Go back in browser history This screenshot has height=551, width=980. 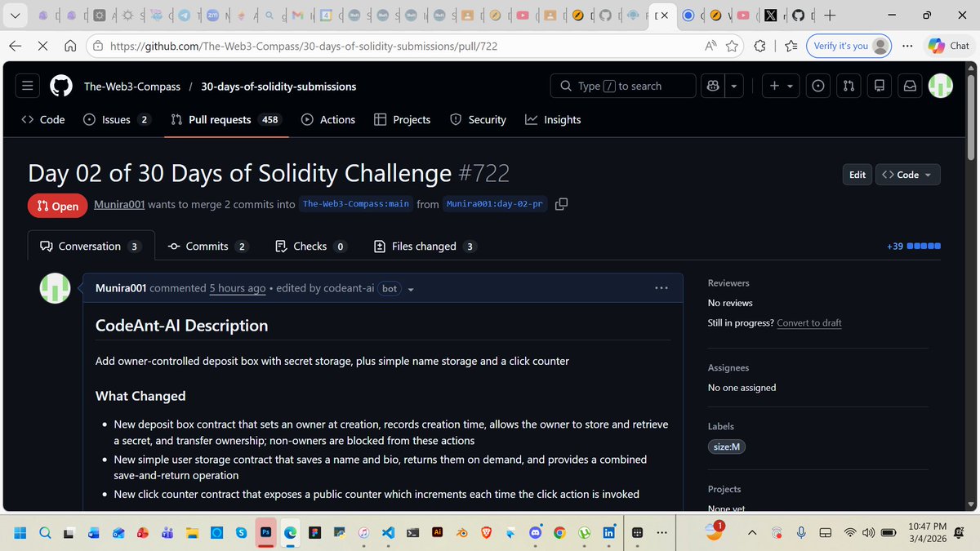[x=17, y=47]
